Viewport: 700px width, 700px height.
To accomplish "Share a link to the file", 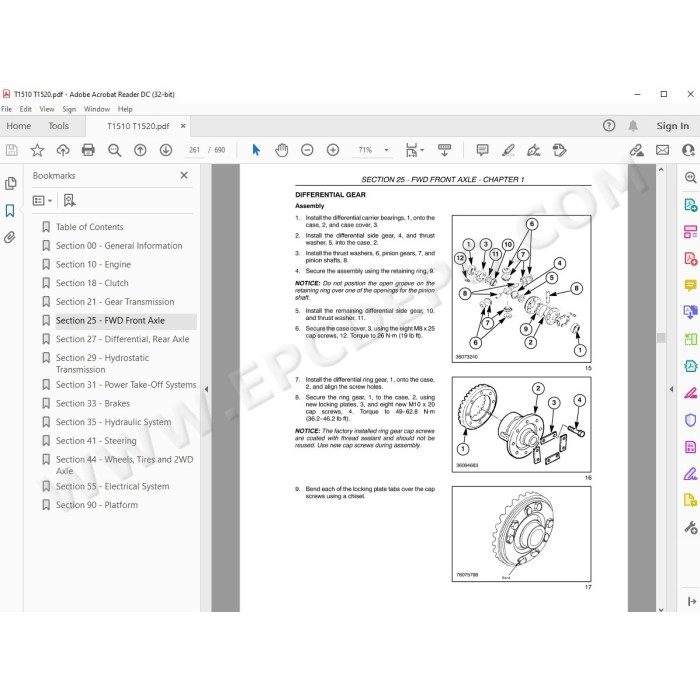I will (637, 150).
